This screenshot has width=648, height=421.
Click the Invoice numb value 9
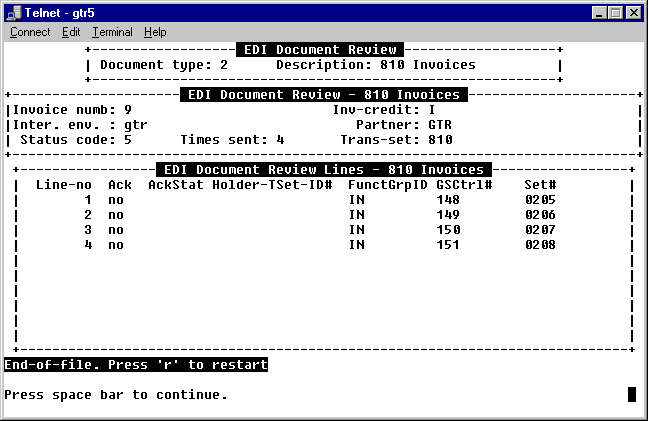click(x=128, y=110)
